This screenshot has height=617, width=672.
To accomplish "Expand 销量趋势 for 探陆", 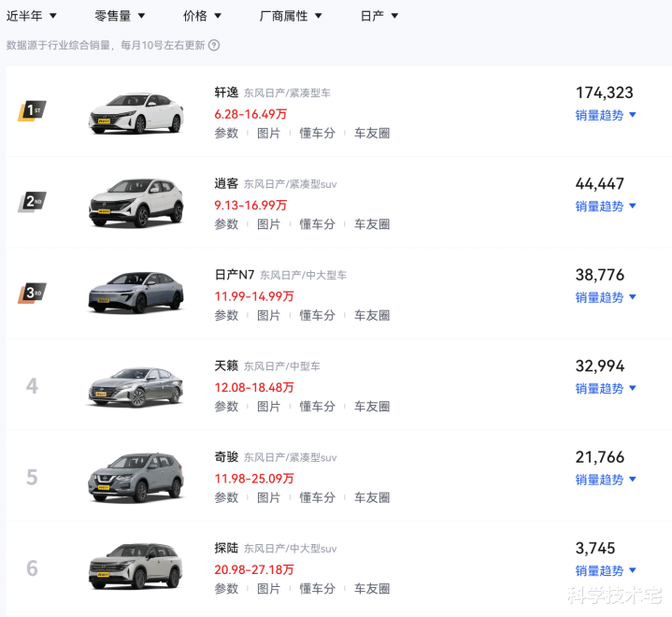I will click(606, 570).
